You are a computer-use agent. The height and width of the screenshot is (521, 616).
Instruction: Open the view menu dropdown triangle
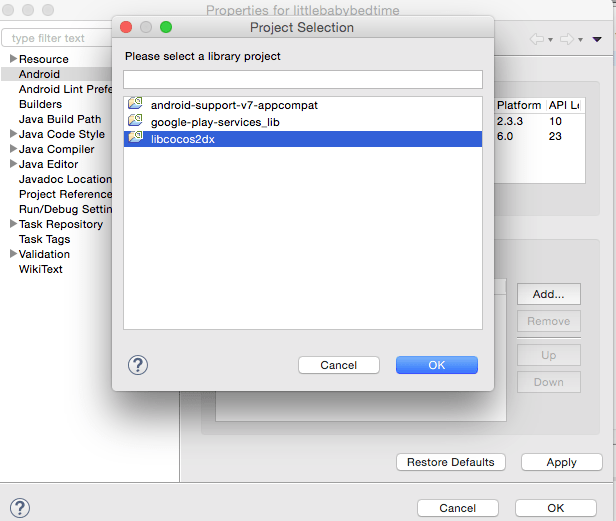click(597, 39)
